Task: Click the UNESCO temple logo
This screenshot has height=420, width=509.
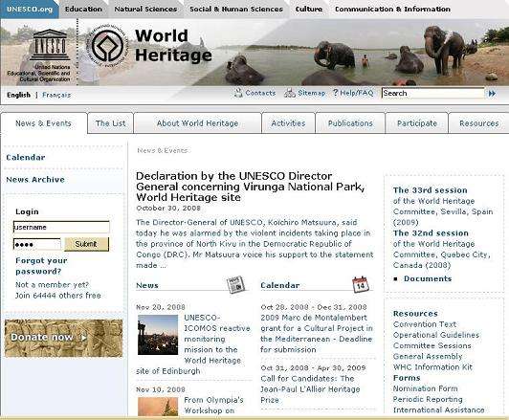Action: pyautogui.click(x=50, y=44)
